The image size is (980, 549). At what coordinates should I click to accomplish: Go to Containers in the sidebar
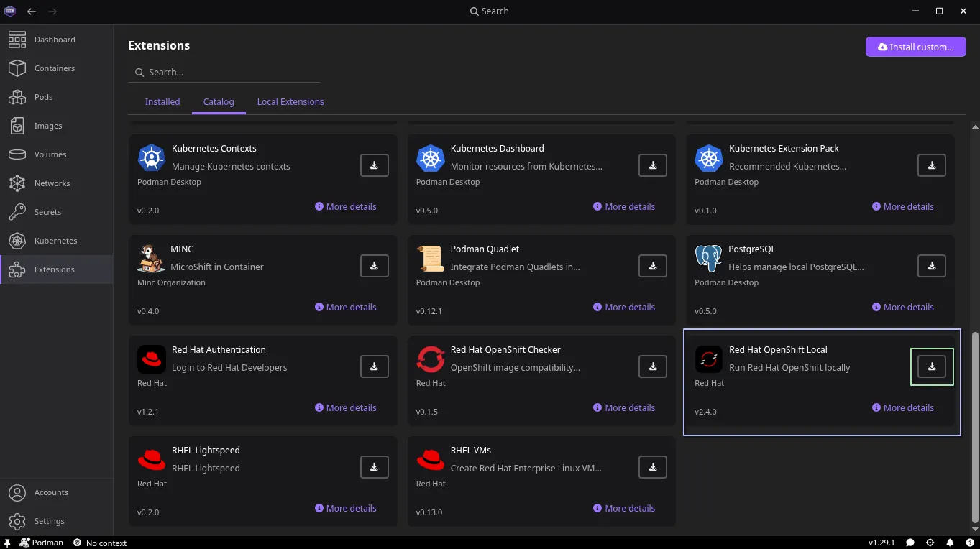(56, 68)
